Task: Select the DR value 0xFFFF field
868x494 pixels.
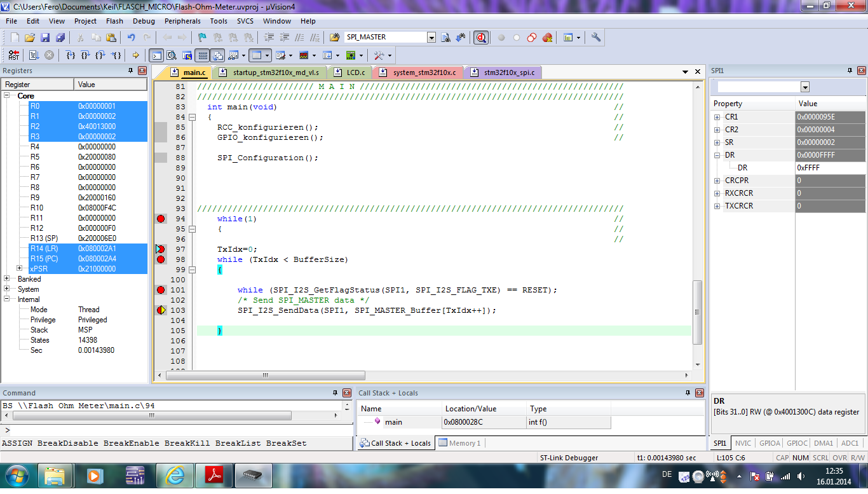Action: click(830, 168)
